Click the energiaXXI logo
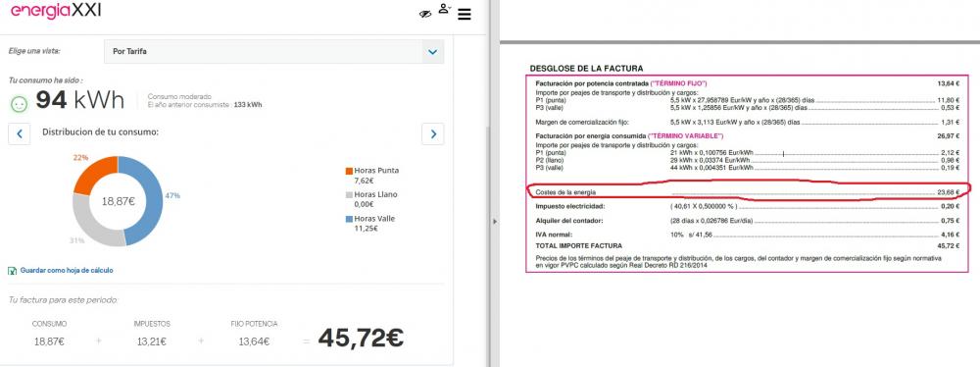Screen dimensions: 980x367 coord(56,11)
